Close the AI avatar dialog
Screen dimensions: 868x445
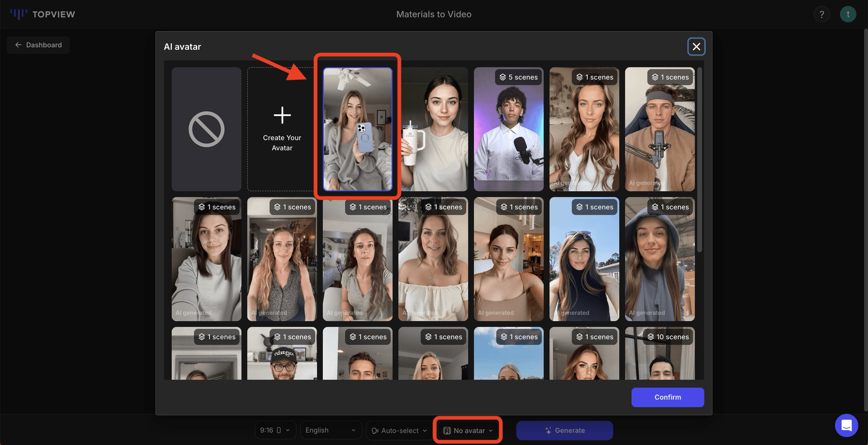696,47
